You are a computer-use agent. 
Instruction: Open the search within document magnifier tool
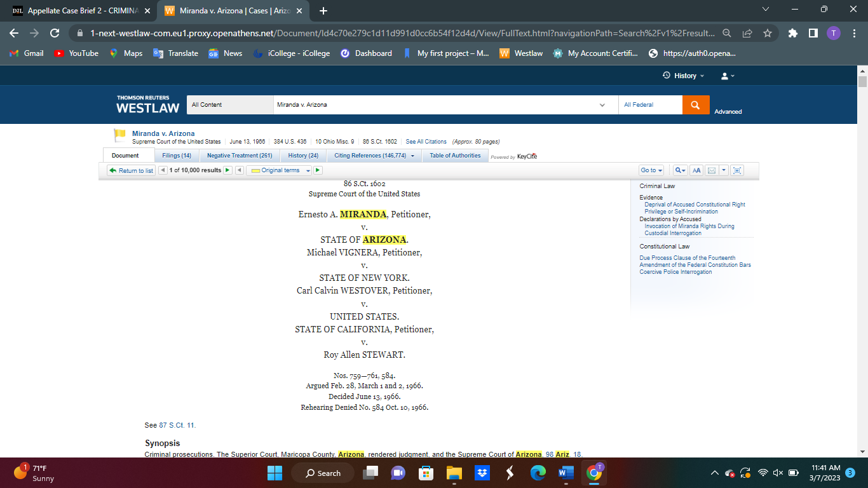(677, 170)
